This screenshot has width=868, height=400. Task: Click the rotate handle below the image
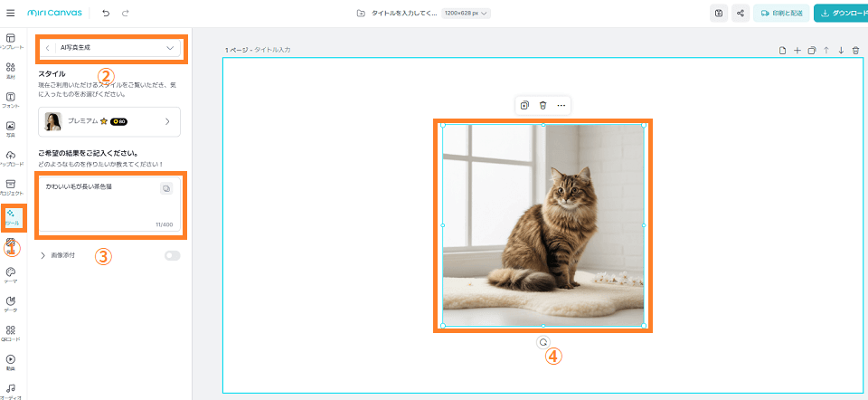pos(542,342)
